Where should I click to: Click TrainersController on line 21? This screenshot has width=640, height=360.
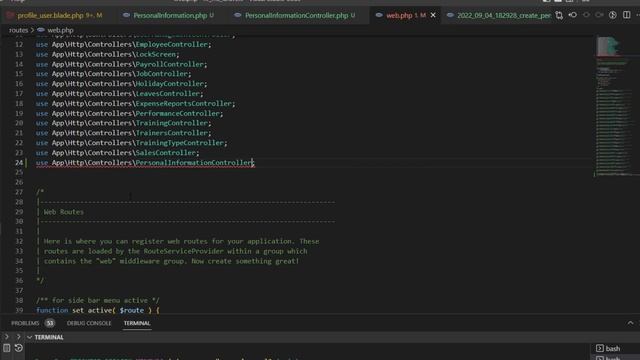point(171,133)
